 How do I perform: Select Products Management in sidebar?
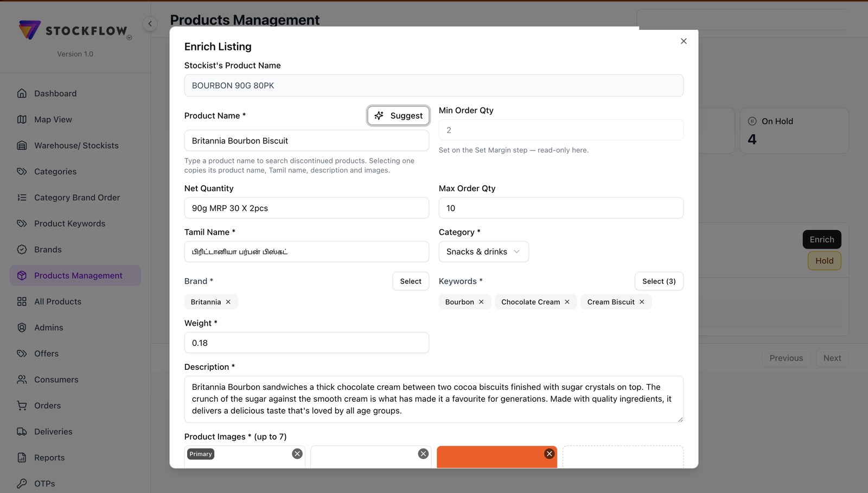[x=75, y=276]
